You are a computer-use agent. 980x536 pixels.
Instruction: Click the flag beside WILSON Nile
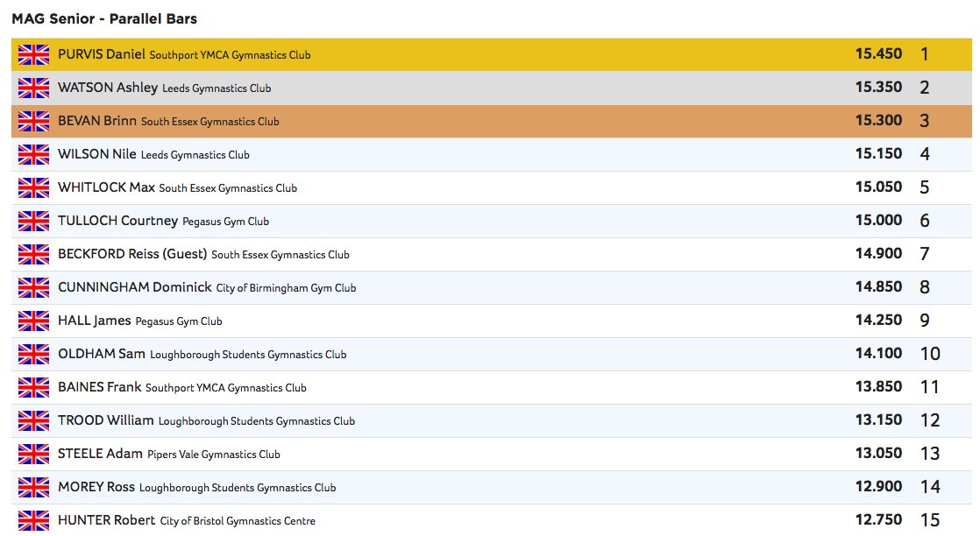click(33, 154)
